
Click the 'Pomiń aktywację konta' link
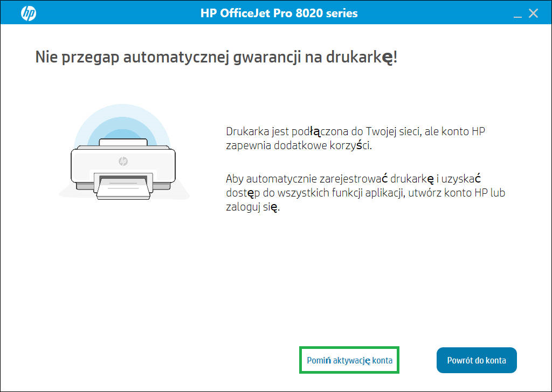(x=349, y=360)
